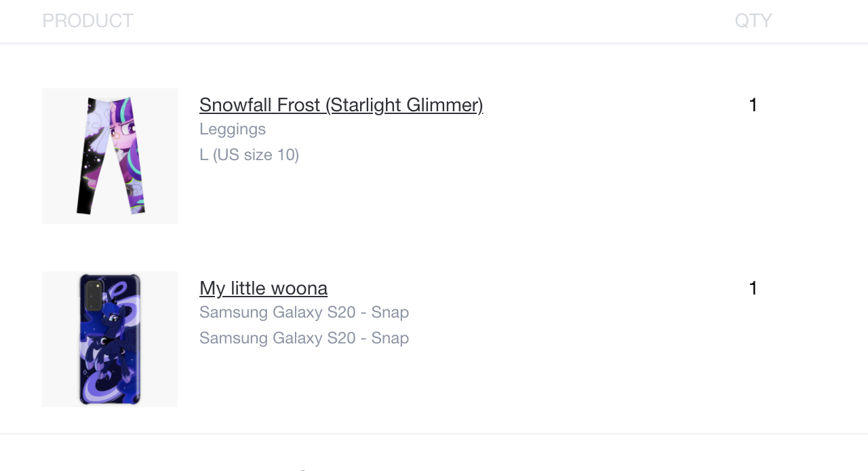
Task: Click the separator line under the PRODUCT header
Action: click(x=434, y=43)
